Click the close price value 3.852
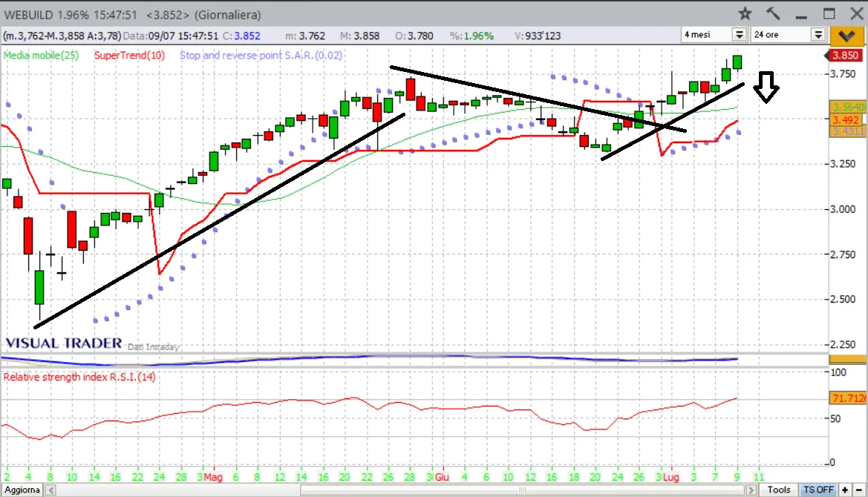This screenshot has width=868, height=497. click(247, 36)
